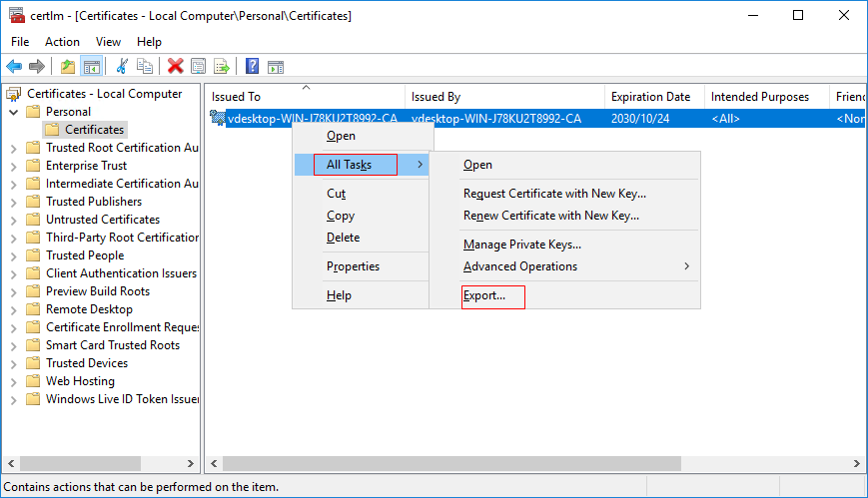The width and height of the screenshot is (868, 498).
Task: Collapse the Personal tree node
Action: click(x=14, y=112)
